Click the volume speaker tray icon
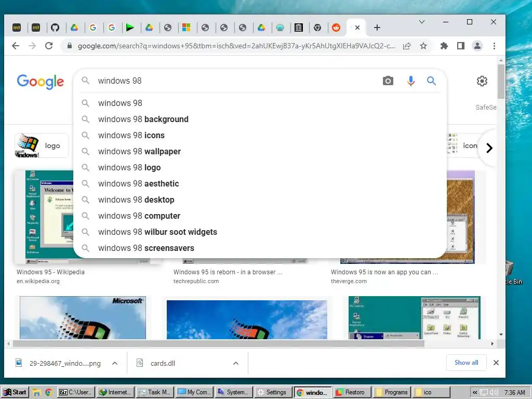Image resolution: width=532 pixels, height=399 pixels. [494, 393]
